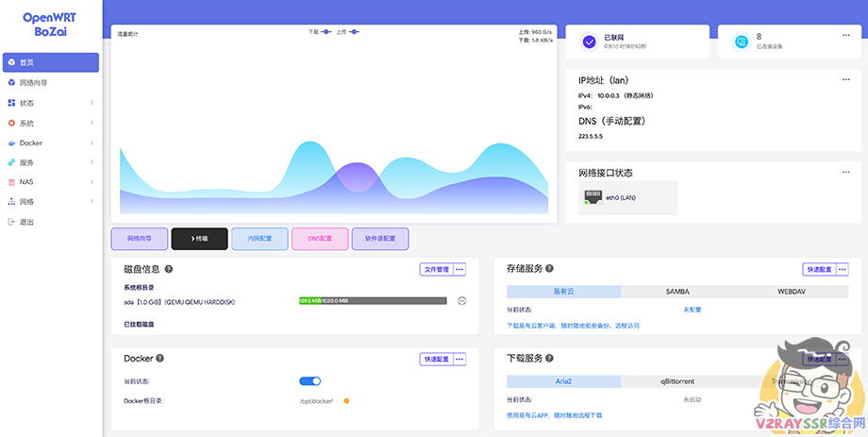Click the 未配置 status link
Viewport: 868px width, 437px height.
pos(692,310)
